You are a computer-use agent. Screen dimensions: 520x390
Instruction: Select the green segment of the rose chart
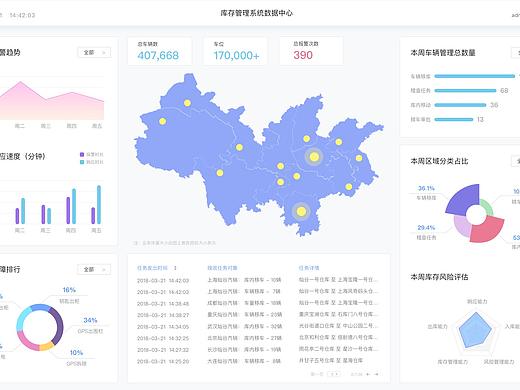click(487, 207)
